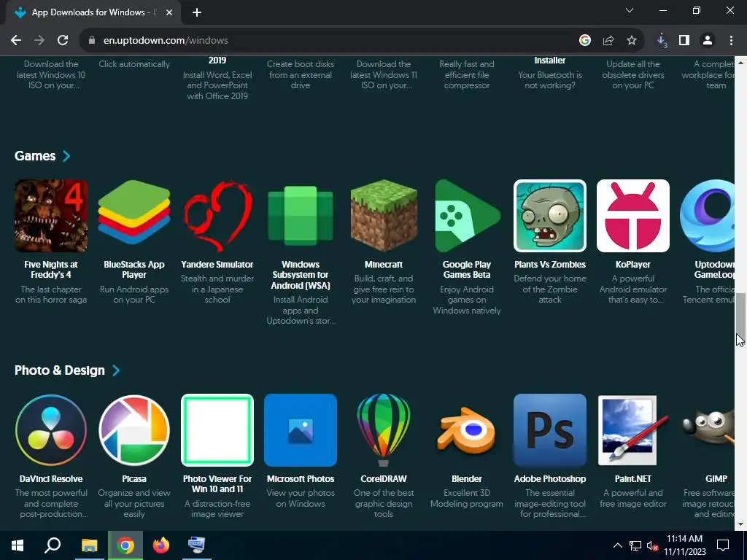Screen dimensions: 747x560
Task: Open Five Nights at Freddy's 4 icon
Action: [x=51, y=216]
